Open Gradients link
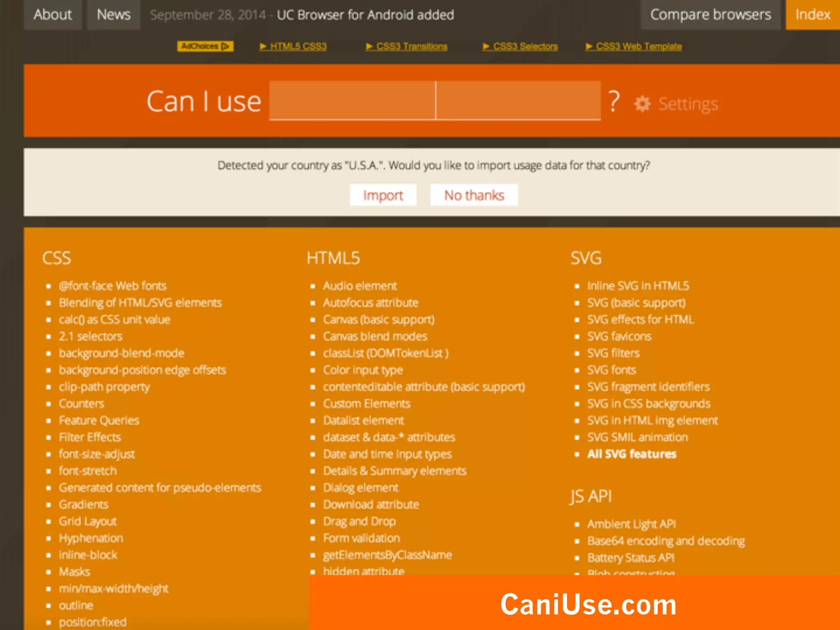Image resolution: width=840 pixels, height=630 pixels. point(84,504)
